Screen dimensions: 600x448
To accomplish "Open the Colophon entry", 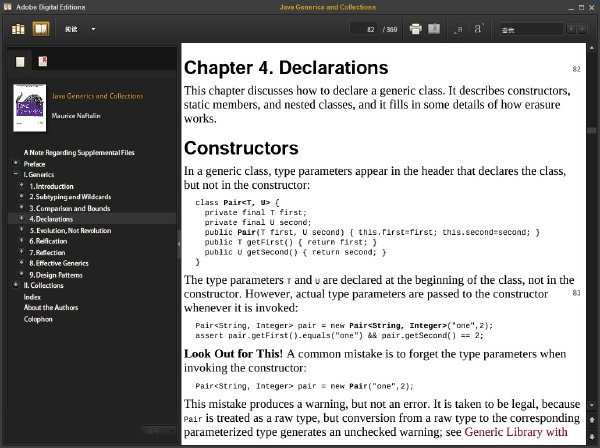I will pyautogui.click(x=38, y=319).
